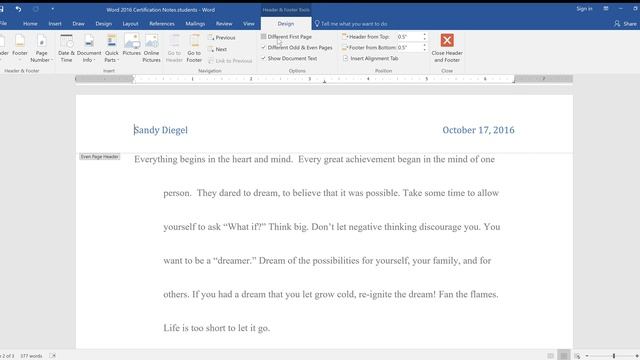Insert Date & Time into header
Screen dimensions: 640x360
point(66,48)
